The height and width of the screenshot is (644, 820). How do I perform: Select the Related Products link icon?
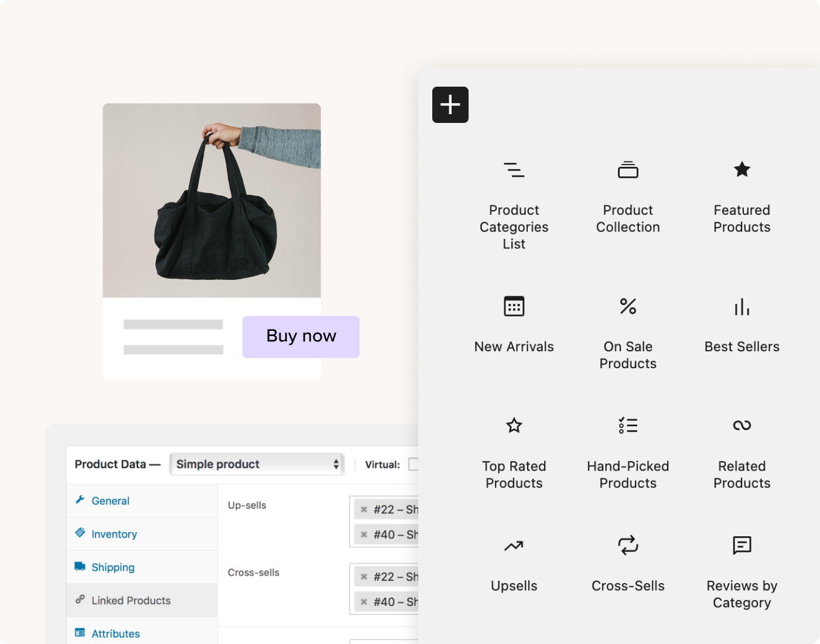(742, 426)
